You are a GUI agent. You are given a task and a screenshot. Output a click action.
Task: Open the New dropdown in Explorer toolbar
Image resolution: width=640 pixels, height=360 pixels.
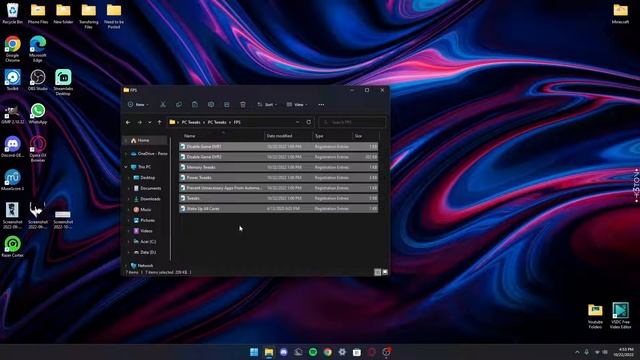point(138,104)
